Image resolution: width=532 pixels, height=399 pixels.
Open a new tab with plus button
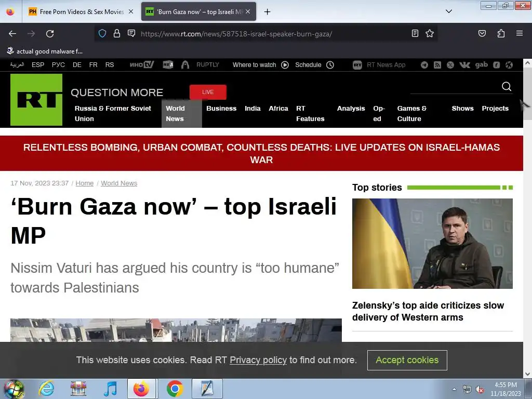click(x=268, y=12)
